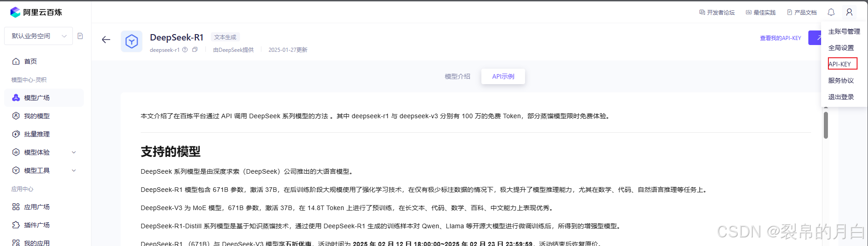Click the 阿里云百炼 logo icon
The image size is (868, 246).
coord(15,12)
